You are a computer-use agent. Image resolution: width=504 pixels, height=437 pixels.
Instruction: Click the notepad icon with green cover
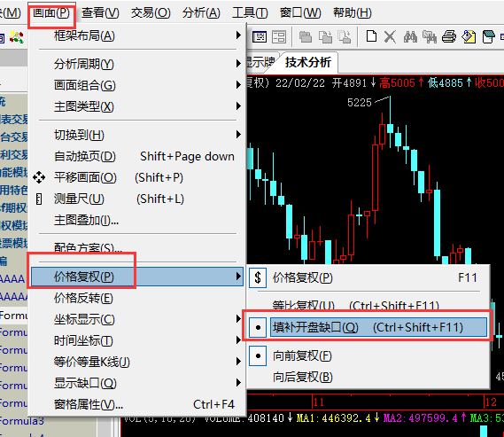488,36
